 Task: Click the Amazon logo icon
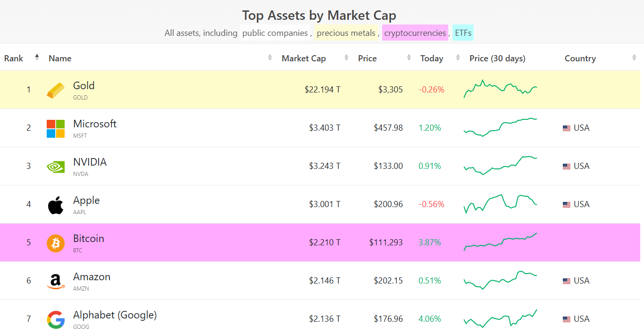(56, 281)
